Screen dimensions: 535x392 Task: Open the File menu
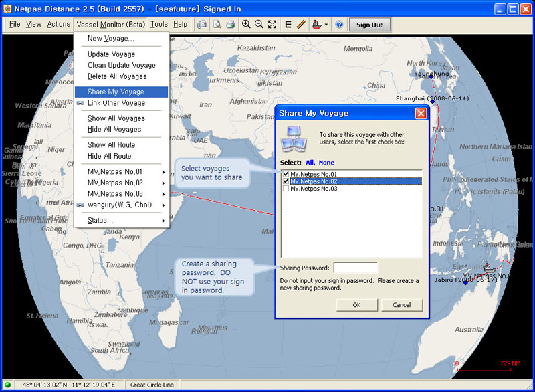tap(15, 24)
